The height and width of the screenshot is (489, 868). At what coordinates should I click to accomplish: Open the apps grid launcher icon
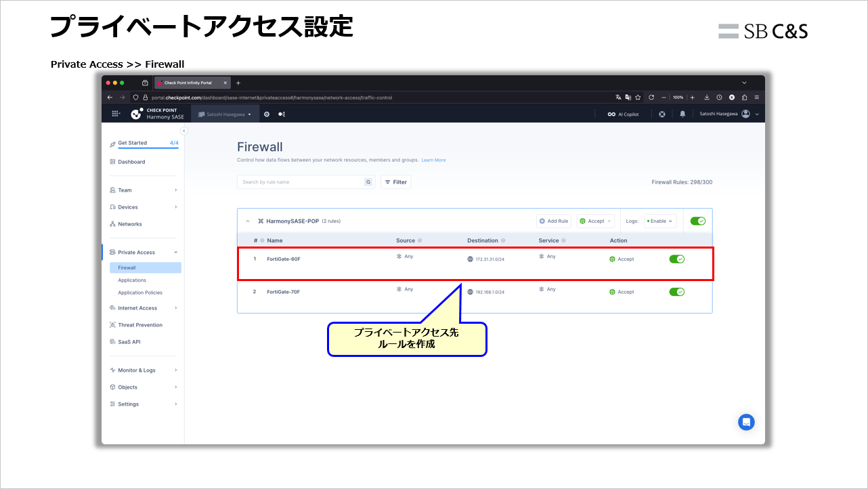click(x=116, y=114)
